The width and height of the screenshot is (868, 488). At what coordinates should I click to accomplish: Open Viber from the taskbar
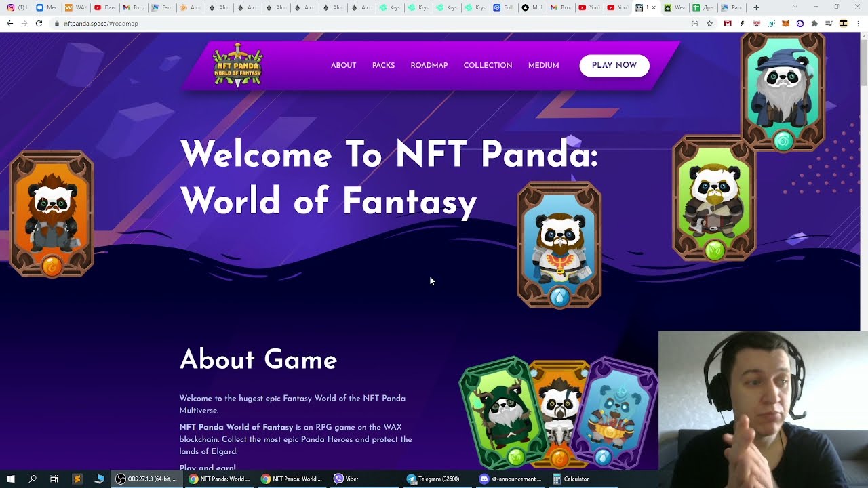(363, 479)
